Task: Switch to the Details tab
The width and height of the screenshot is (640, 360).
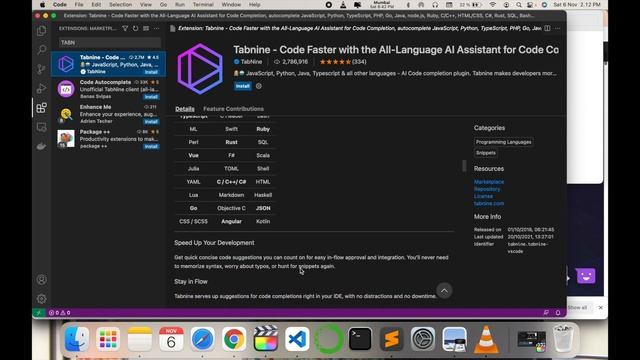Action: [184, 109]
